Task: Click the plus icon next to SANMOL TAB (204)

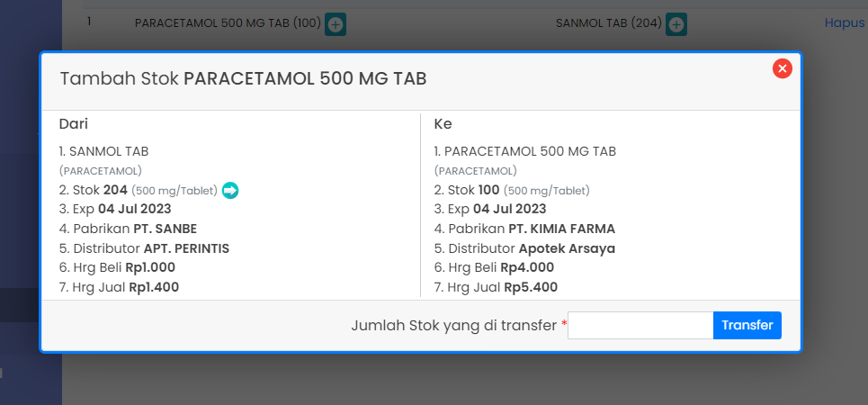Action: coord(676,25)
